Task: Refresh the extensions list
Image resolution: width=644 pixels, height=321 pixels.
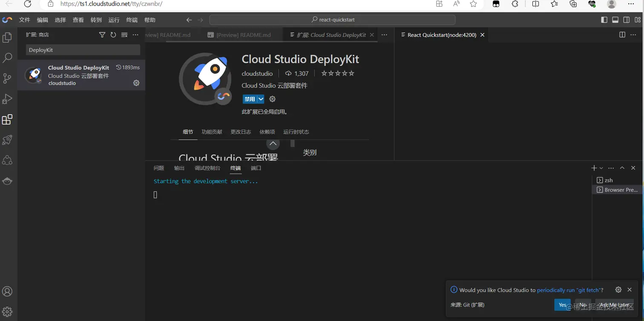Action: 113,35
